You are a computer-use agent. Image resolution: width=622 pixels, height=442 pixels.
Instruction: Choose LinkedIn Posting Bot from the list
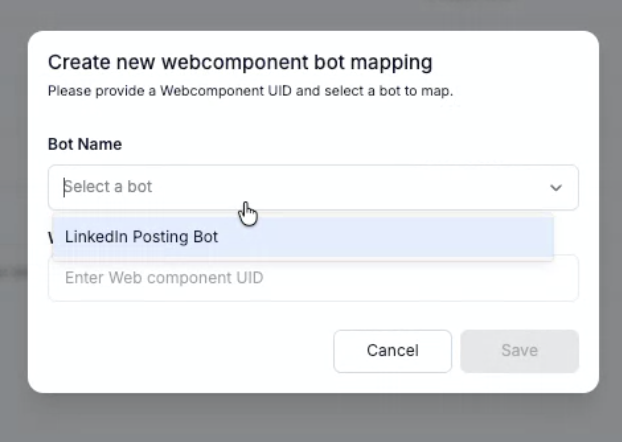141,237
